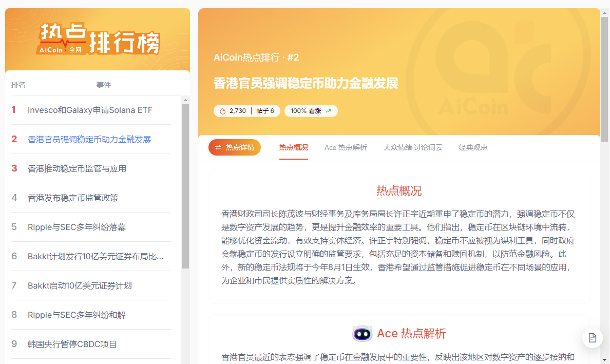Click the 100% 看涨 sentiment badge
Screen dimensions: 610x364
tap(311, 111)
